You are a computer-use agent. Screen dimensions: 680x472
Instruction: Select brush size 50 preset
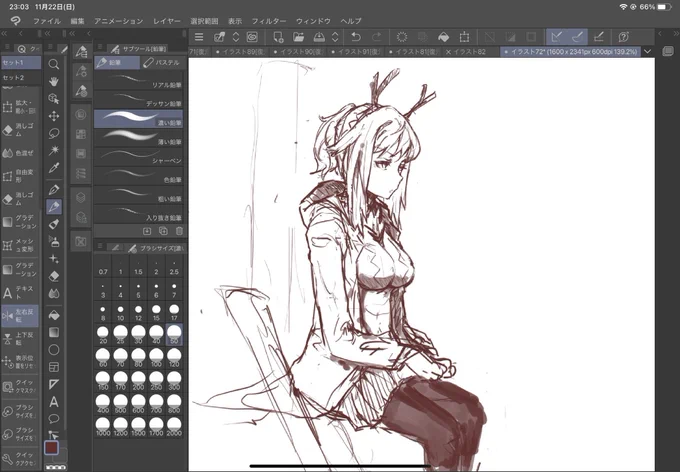coord(174,334)
